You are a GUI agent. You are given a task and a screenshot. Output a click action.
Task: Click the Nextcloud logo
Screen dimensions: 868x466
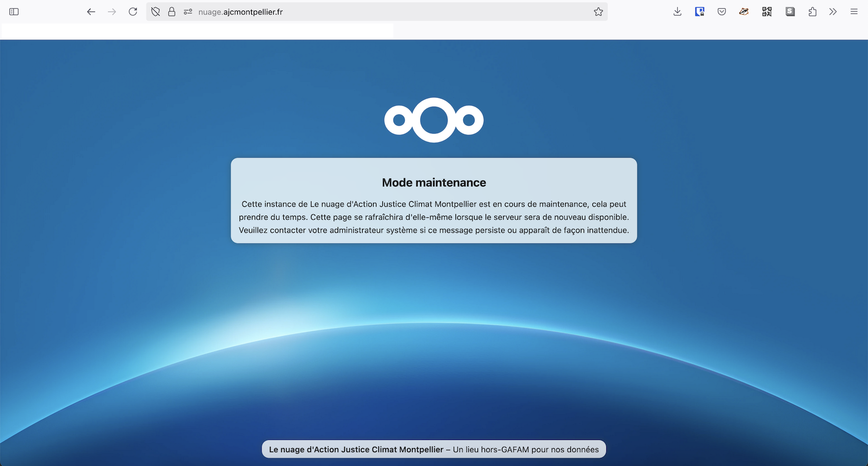pos(434,120)
